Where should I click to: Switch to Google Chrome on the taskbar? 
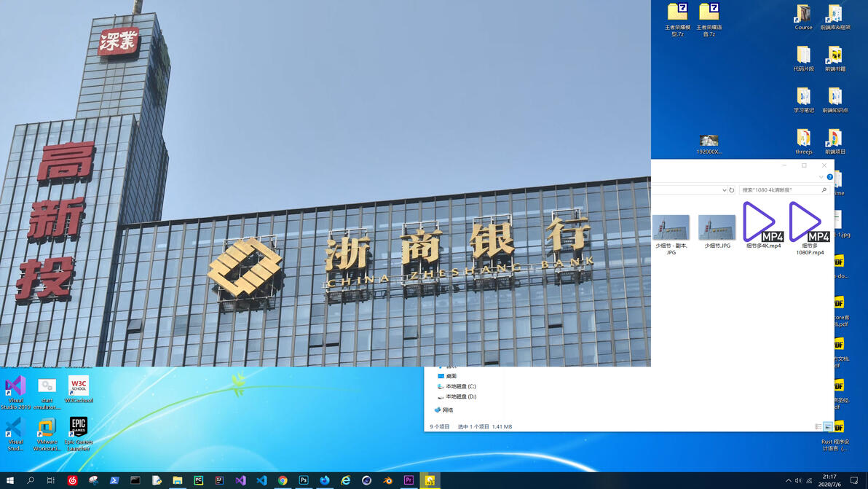[x=283, y=481]
